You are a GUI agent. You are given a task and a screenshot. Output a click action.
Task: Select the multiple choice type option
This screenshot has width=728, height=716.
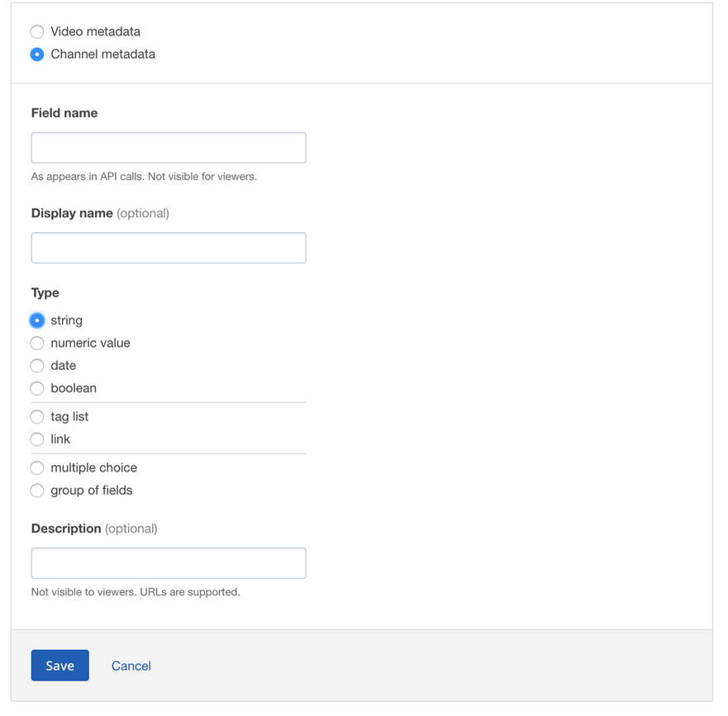[37, 467]
